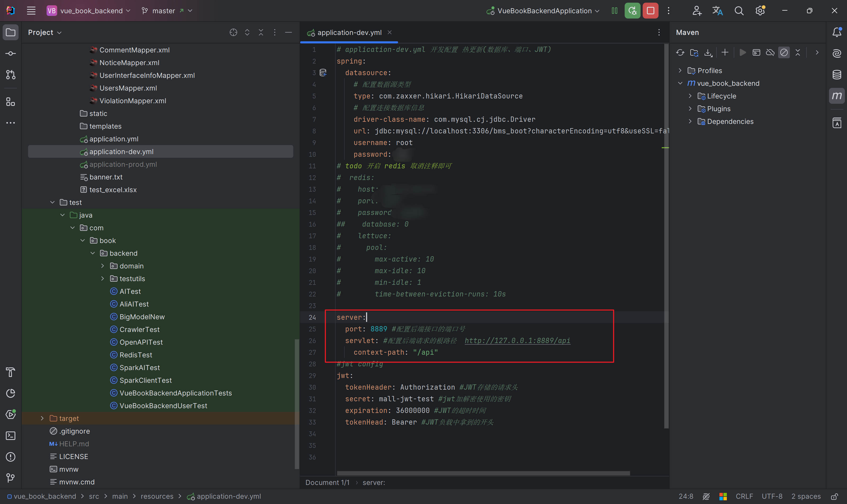Expand the target folder

(42, 418)
